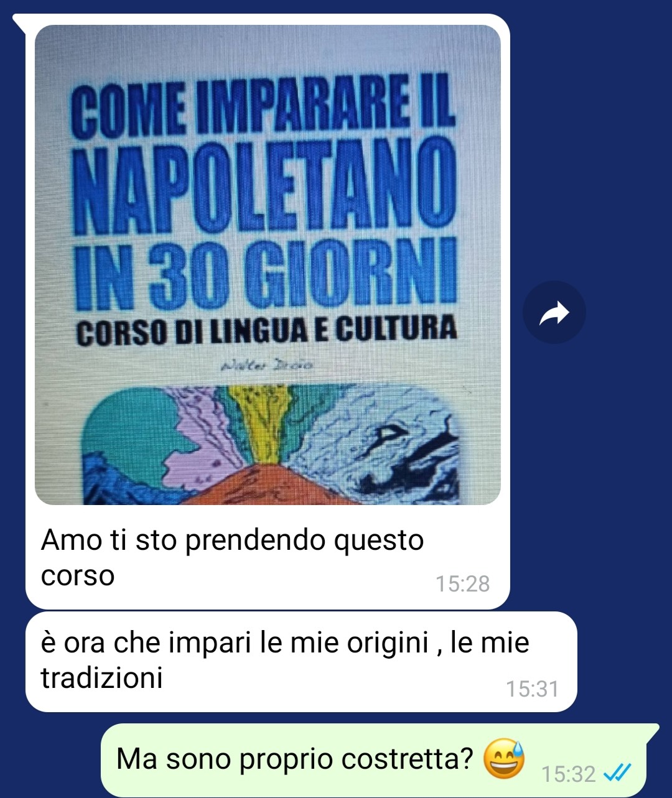Click the "CORSO DI LINGUA E CULTURA" subtitle

pos(266,330)
